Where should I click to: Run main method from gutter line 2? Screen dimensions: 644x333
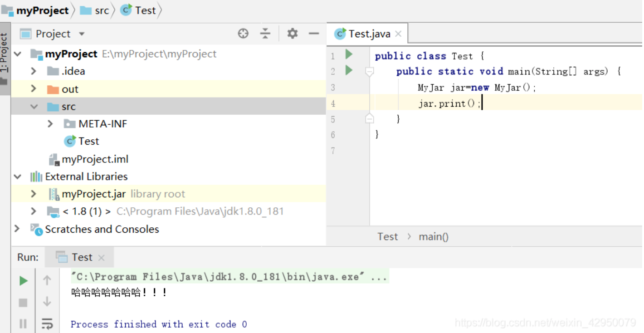(x=349, y=70)
